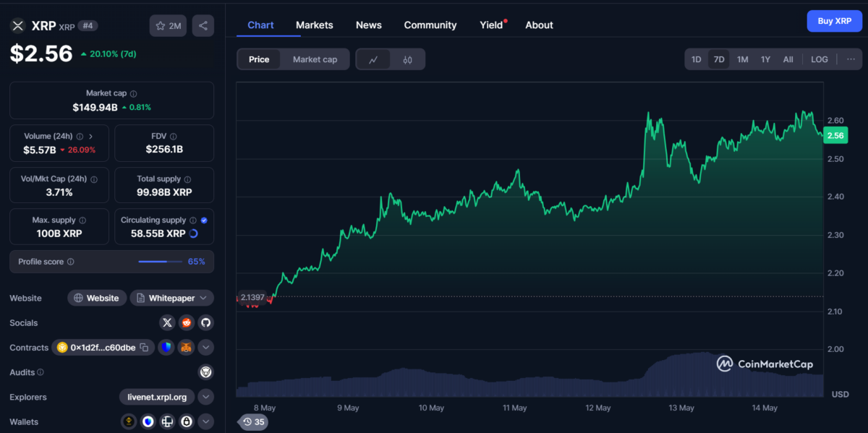Expand the Explorers row chevron

205,397
